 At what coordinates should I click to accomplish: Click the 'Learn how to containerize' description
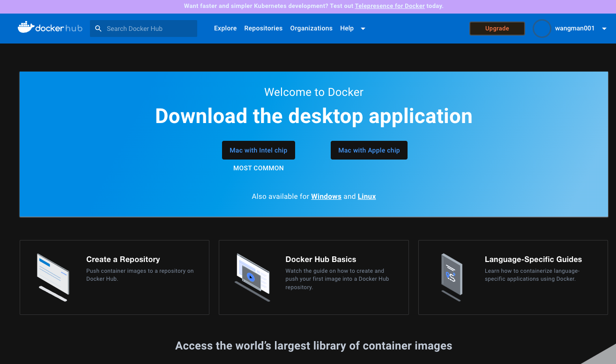click(532, 275)
